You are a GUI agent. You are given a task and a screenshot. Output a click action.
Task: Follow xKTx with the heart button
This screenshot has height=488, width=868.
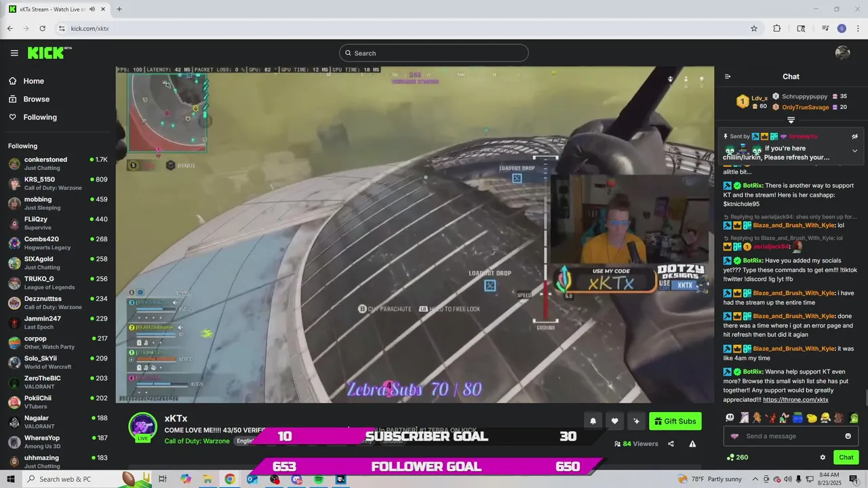(x=614, y=421)
